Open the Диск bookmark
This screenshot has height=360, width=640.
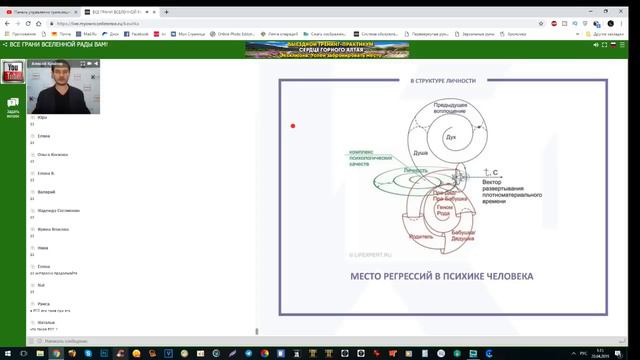[110, 34]
